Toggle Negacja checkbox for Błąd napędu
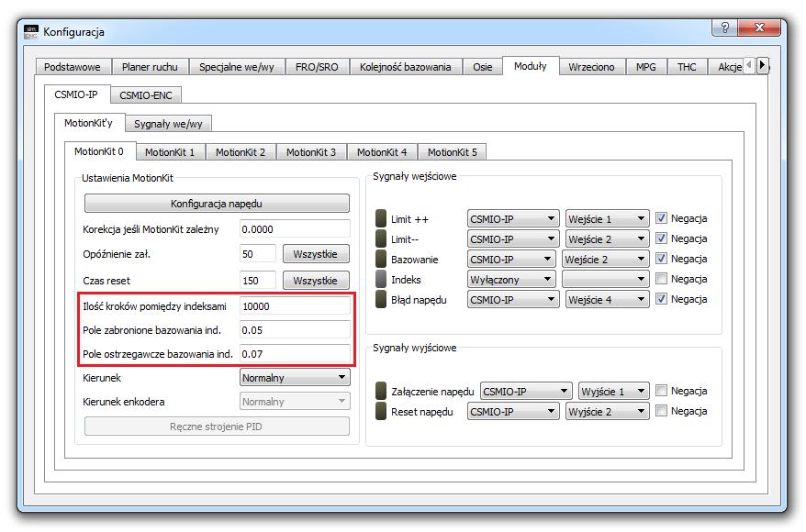 click(x=661, y=299)
